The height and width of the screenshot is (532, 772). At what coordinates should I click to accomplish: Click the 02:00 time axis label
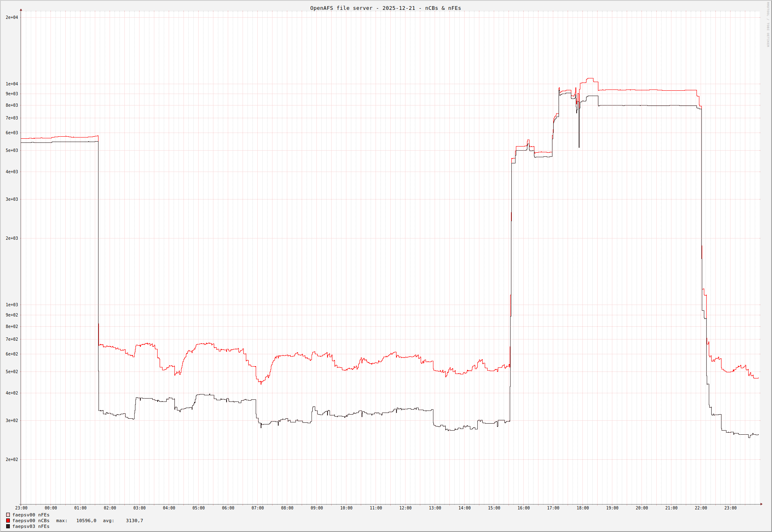(x=110, y=508)
